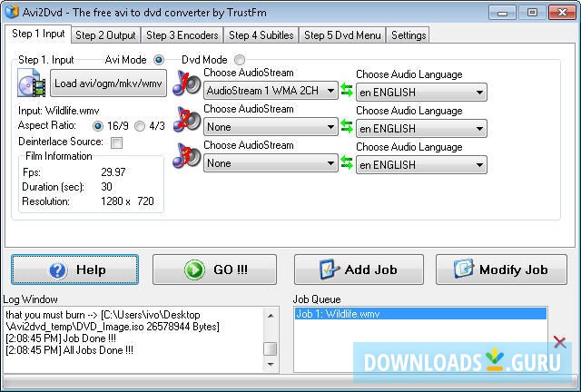Click the progress bar at window bottom
This screenshot has width=581, height=392.
290,382
